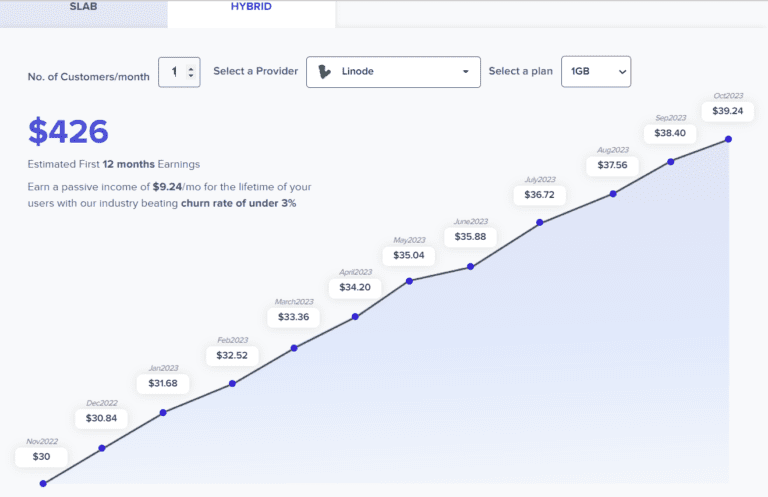This screenshot has width=768, height=497.
Task: Click the Dec2022 data point on chart
Action: point(102,448)
